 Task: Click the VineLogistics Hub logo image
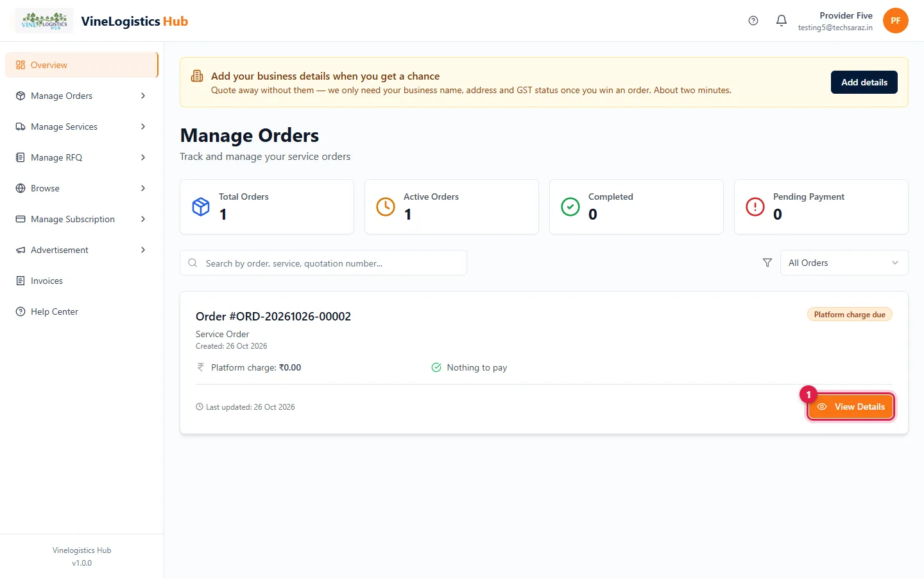click(x=44, y=21)
